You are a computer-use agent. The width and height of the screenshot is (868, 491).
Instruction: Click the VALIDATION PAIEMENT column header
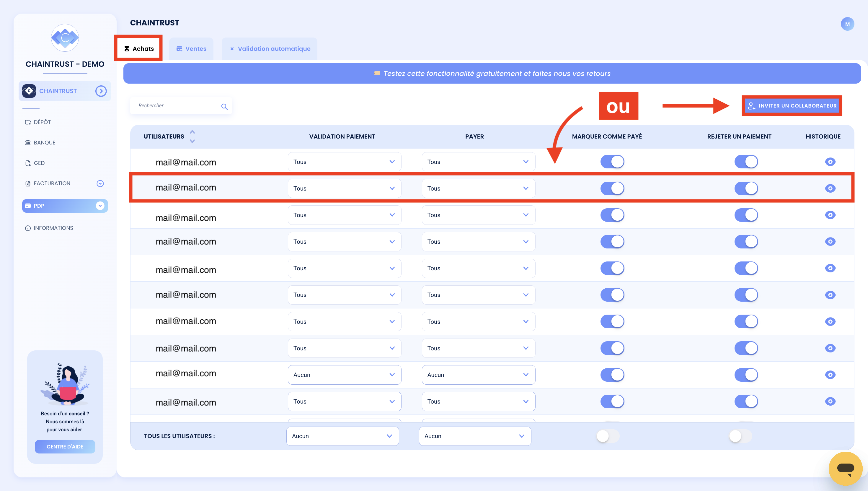click(342, 136)
